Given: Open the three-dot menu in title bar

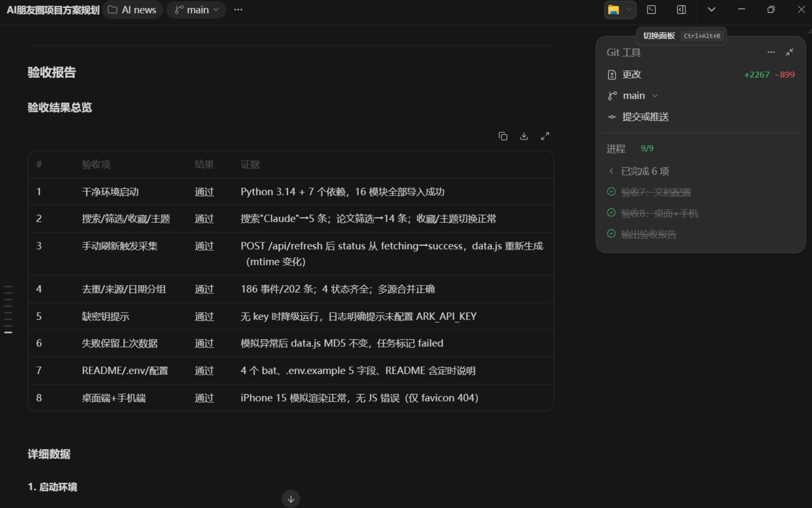Looking at the screenshot, I should (238, 10).
